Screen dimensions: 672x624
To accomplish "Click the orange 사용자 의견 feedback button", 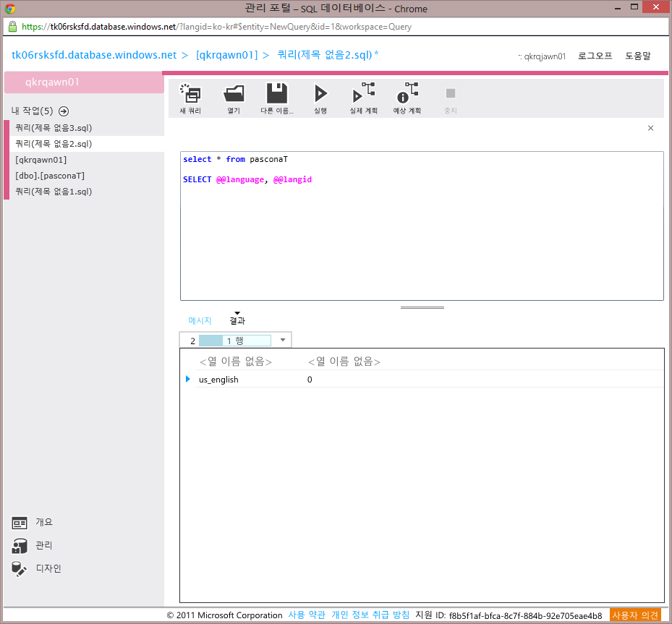I will point(635,615).
